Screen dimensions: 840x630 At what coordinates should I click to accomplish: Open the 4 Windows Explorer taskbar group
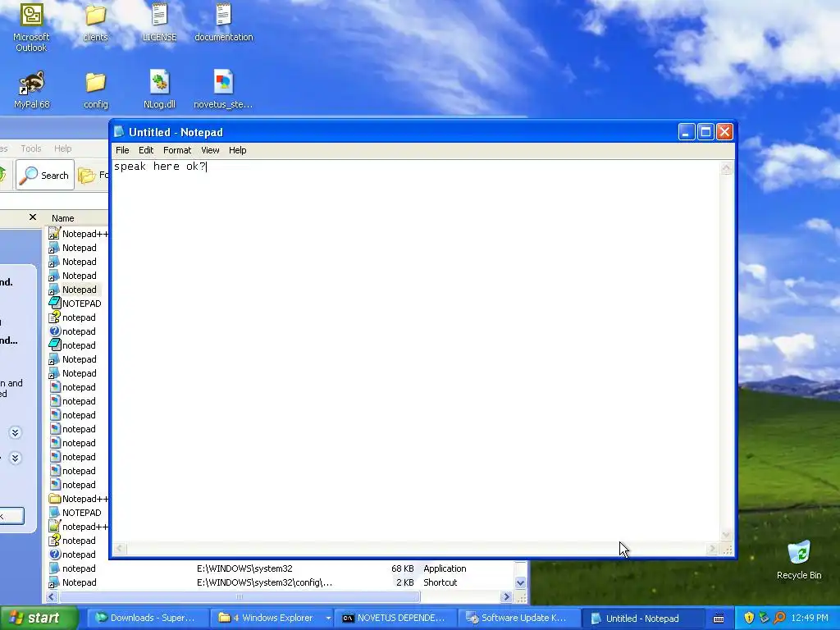[x=272, y=619]
